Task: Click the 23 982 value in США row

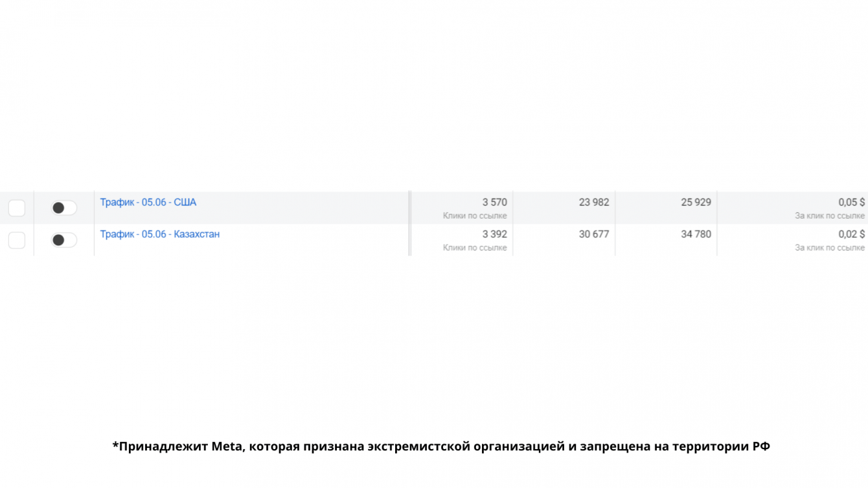Action: (593, 203)
